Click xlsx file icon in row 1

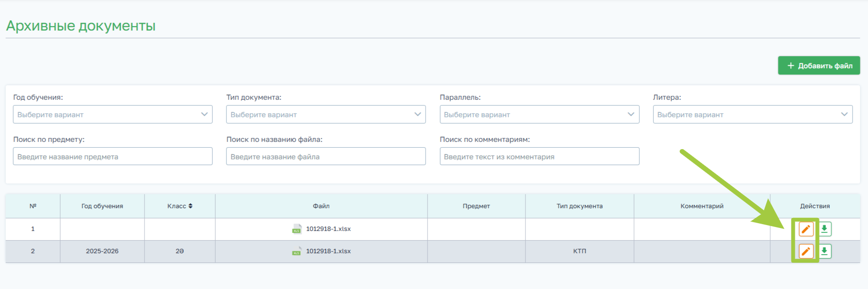[x=297, y=229]
